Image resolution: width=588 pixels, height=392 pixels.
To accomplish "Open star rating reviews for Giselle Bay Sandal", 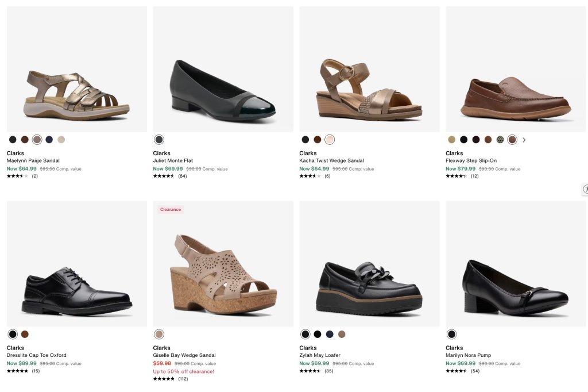I will pos(171,378).
